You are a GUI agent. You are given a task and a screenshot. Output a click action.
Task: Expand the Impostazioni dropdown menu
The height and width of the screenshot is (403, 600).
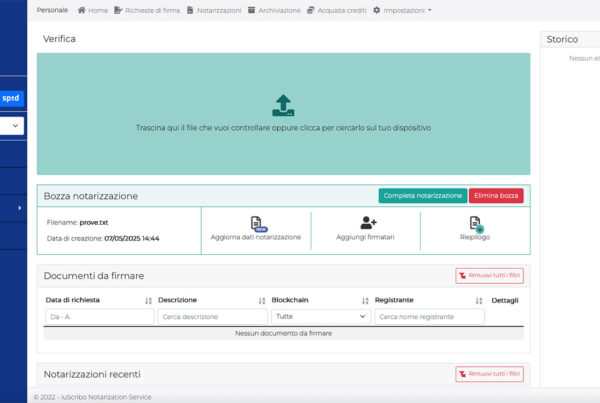(402, 10)
